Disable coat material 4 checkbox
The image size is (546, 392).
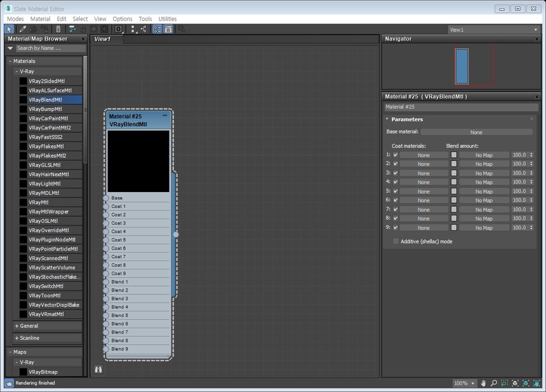(x=396, y=182)
